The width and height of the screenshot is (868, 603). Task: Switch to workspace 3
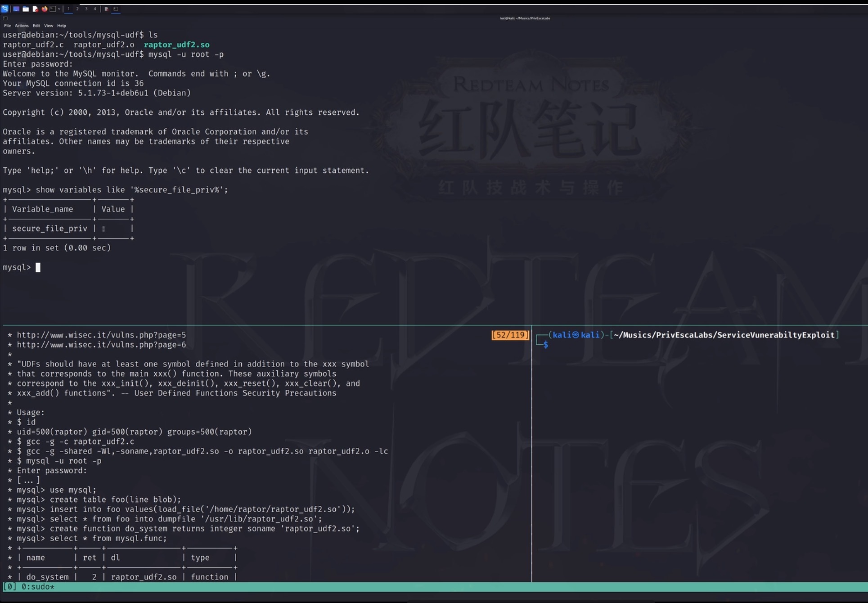(x=86, y=9)
